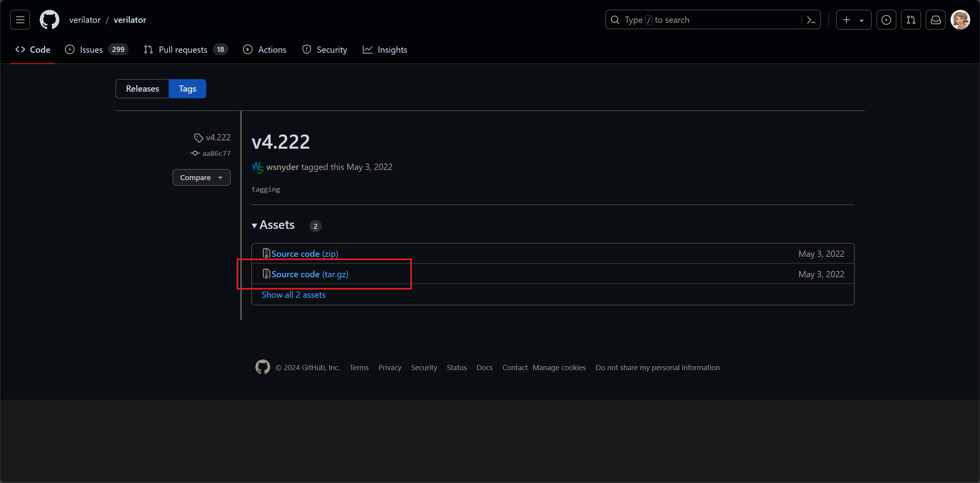
Task: Download Source code (zip)
Action: pyautogui.click(x=305, y=254)
